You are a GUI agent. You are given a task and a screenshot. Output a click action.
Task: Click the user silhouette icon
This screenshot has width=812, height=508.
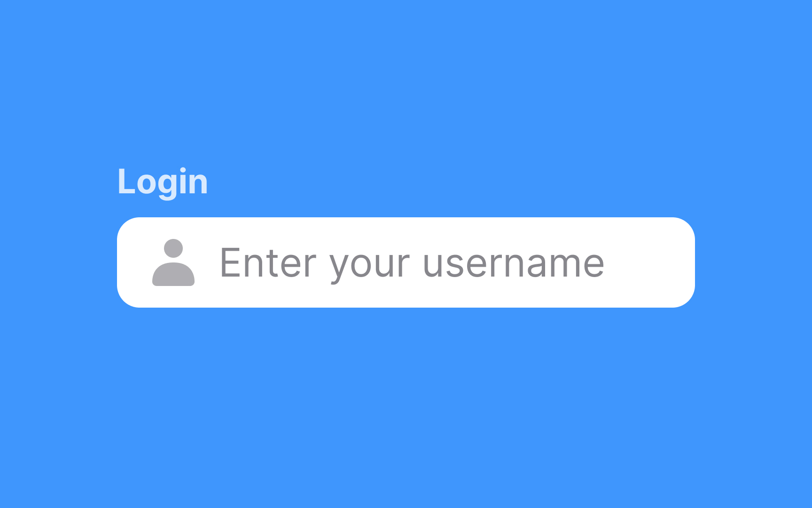pyautogui.click(x=173, y=262)
